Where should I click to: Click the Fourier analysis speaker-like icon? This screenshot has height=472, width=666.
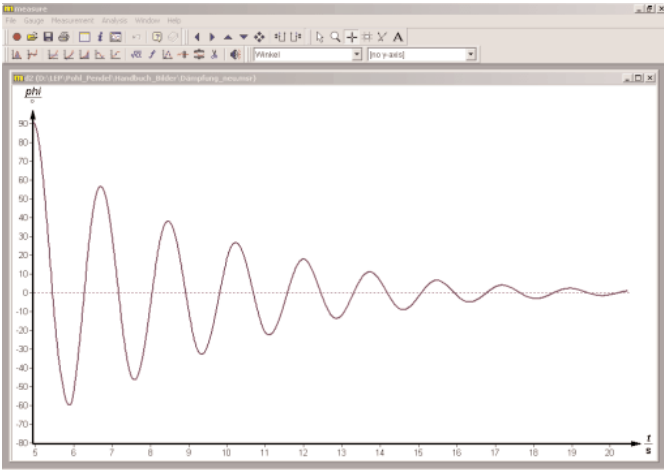(235, 54)
